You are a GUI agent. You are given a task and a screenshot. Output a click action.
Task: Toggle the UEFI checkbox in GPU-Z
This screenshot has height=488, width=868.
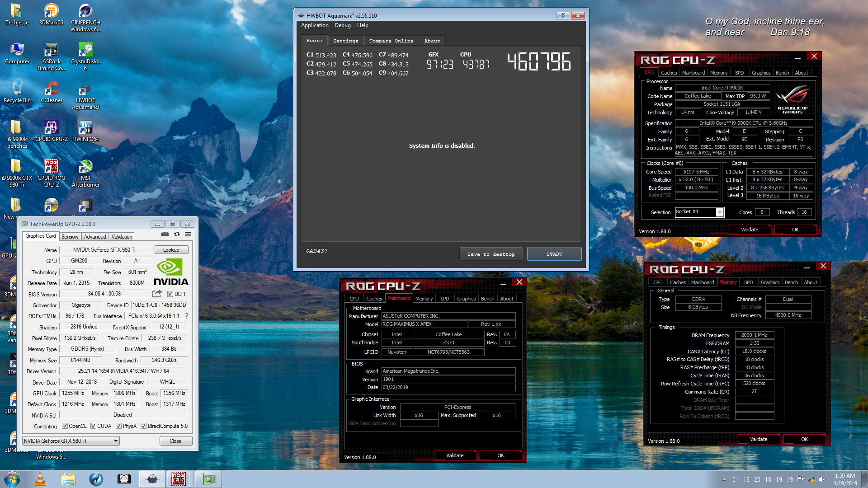pos(170,294)
